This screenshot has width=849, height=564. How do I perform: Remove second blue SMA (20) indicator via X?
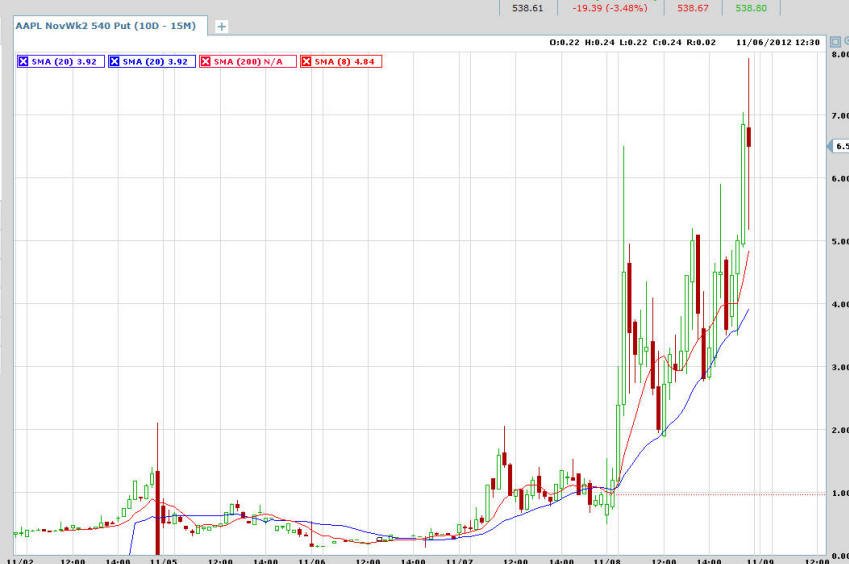coord(114,62)
